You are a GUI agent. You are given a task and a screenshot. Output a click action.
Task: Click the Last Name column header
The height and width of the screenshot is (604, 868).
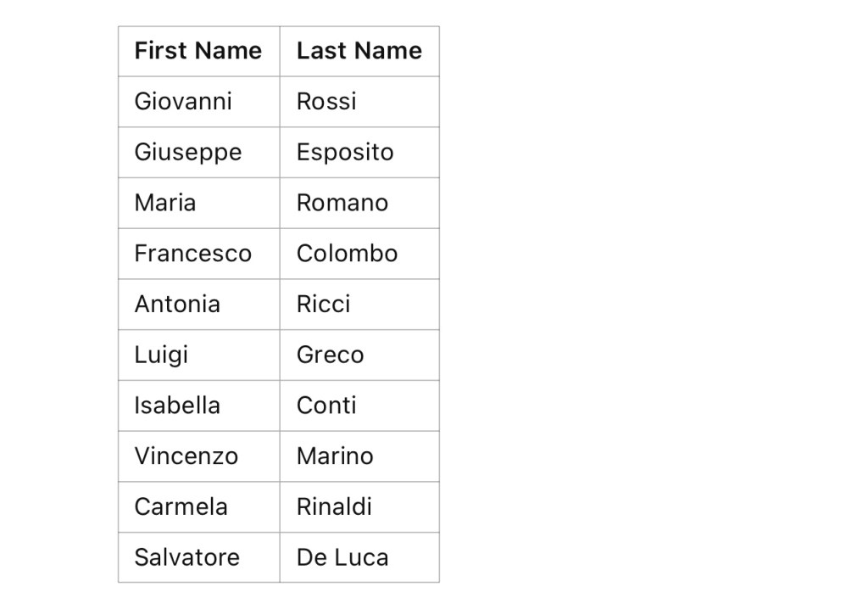(359, 51)
